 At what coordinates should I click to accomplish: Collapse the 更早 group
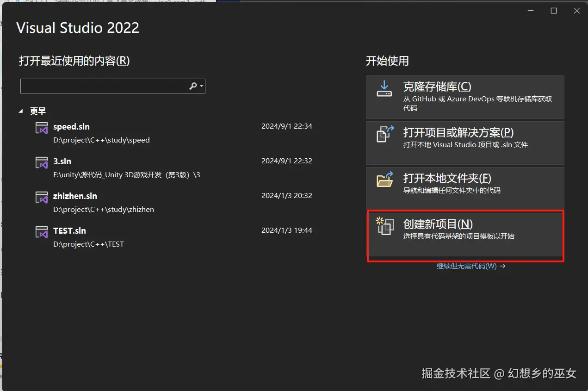click(21, 111)
